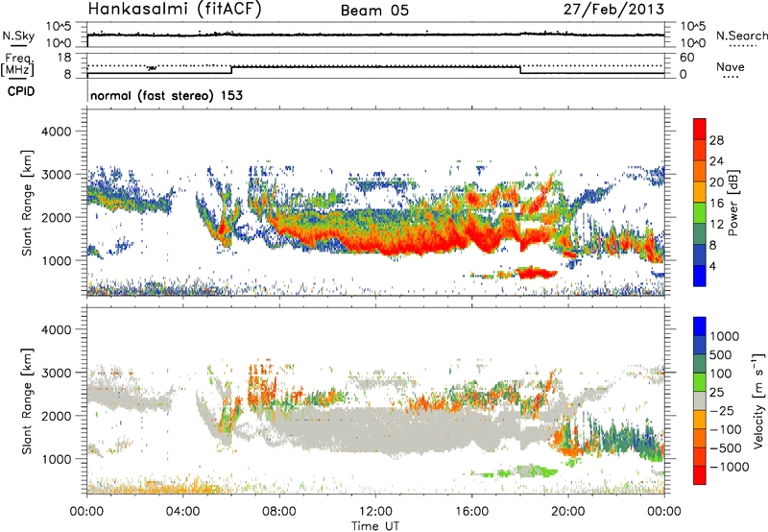Click the power panel Slant Range [km] label

pos(28,203)
